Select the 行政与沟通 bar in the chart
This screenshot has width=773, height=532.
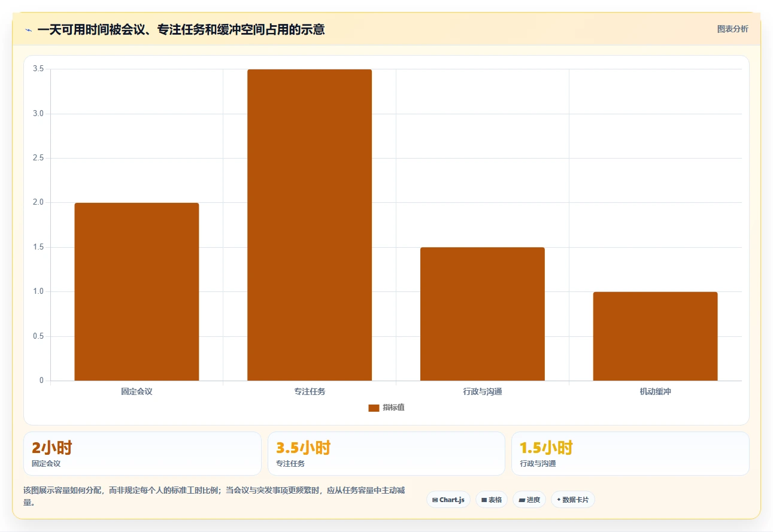(483, 314)
